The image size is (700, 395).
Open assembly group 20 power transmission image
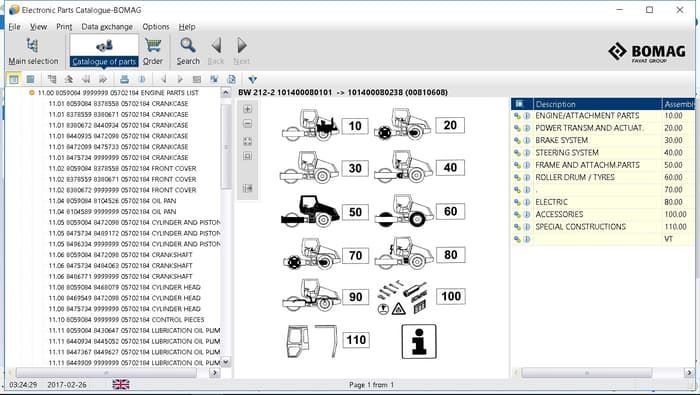[x=403, y=125]
